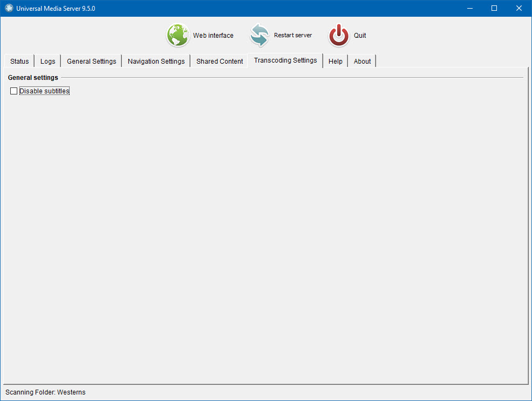The image size is (532, 401).
Task: Click the red power Quit icon
Action: click(339, 35)
